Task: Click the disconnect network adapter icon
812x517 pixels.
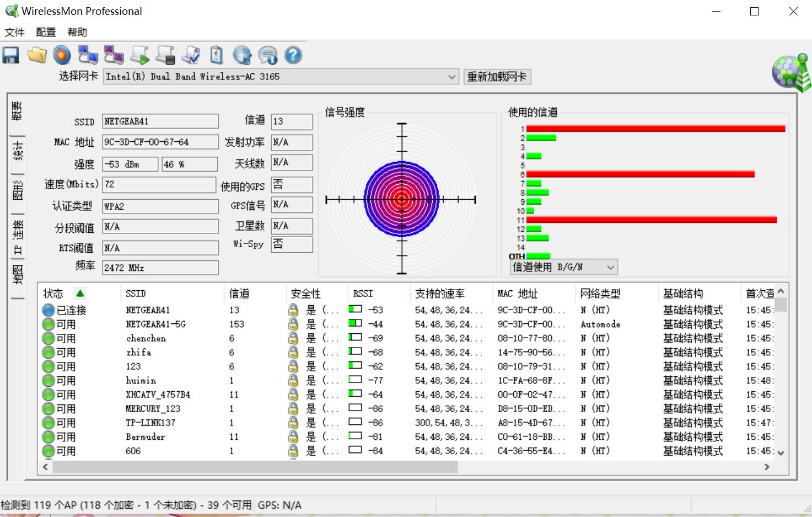Action: pyautogui.click(x=114, y=55)
